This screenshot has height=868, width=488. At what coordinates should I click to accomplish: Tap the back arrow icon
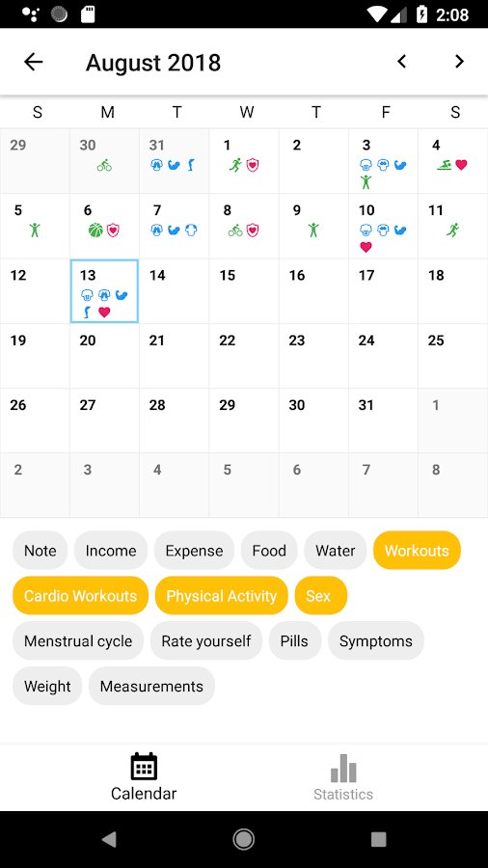pos(33,62)
